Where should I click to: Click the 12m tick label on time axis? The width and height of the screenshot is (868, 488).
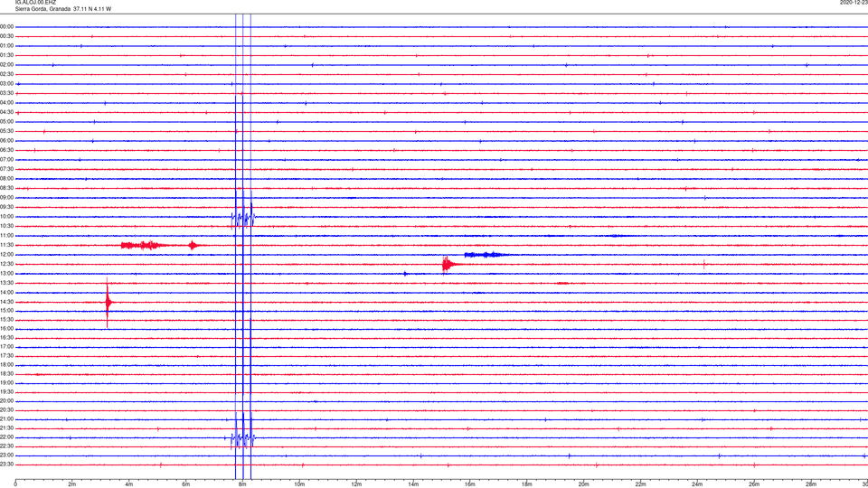[x=356, y=484]
